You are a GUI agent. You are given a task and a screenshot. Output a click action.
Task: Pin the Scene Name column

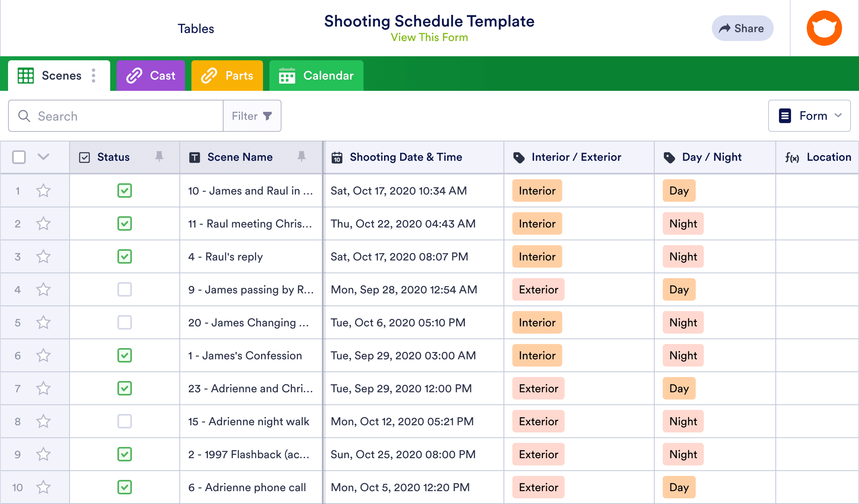click(x=302, y=157)
